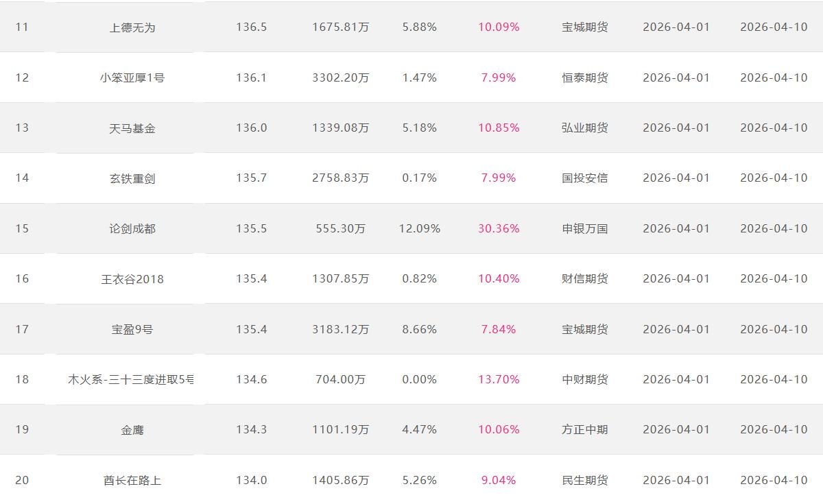Click the 恒泰期货 broker name
The width and height of the screenshot is (823, 504).
(584, 77)
